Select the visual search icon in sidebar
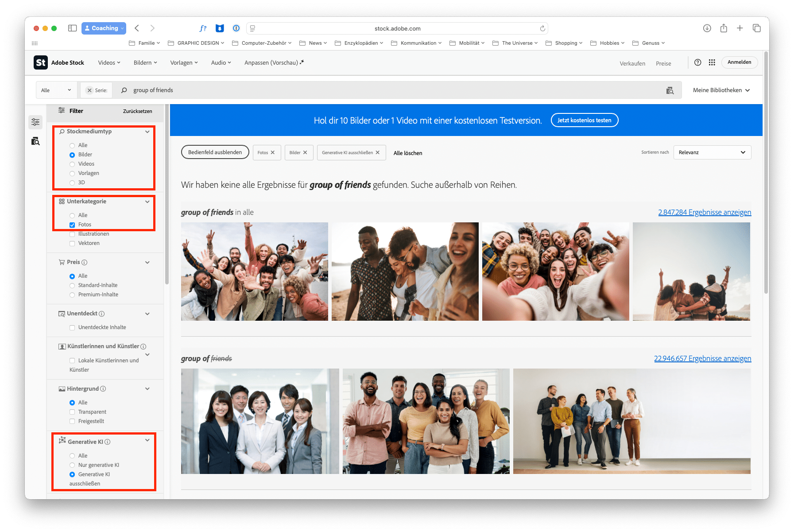 [35, 141]
